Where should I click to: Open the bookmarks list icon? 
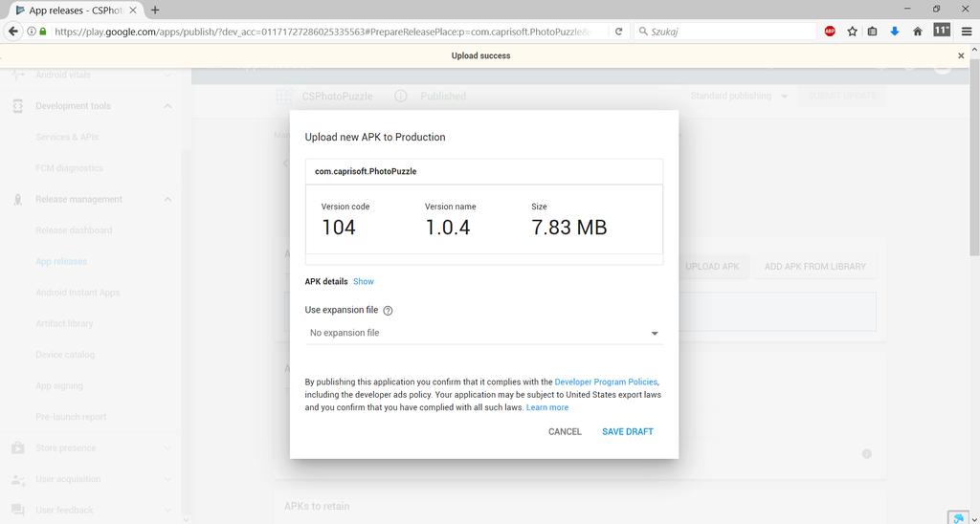click(x=873, y=32)
